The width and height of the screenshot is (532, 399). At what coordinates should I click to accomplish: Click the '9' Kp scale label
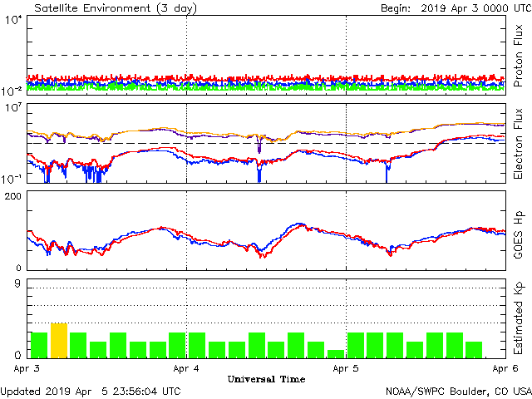pos(17,283)
